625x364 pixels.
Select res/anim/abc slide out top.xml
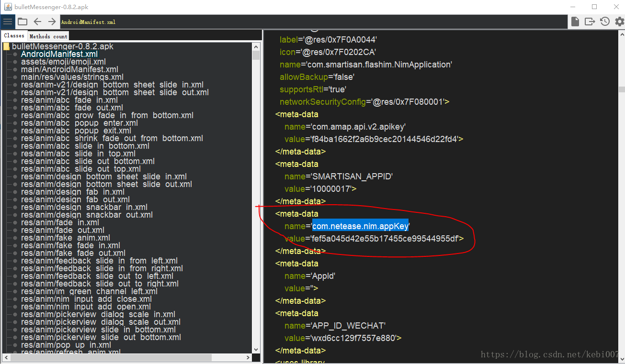81,169
